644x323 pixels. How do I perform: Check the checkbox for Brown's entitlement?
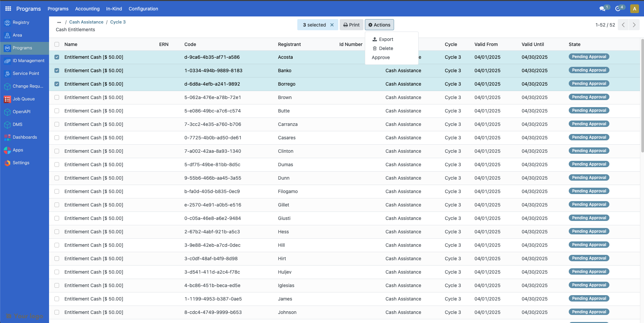coord(56,97)
